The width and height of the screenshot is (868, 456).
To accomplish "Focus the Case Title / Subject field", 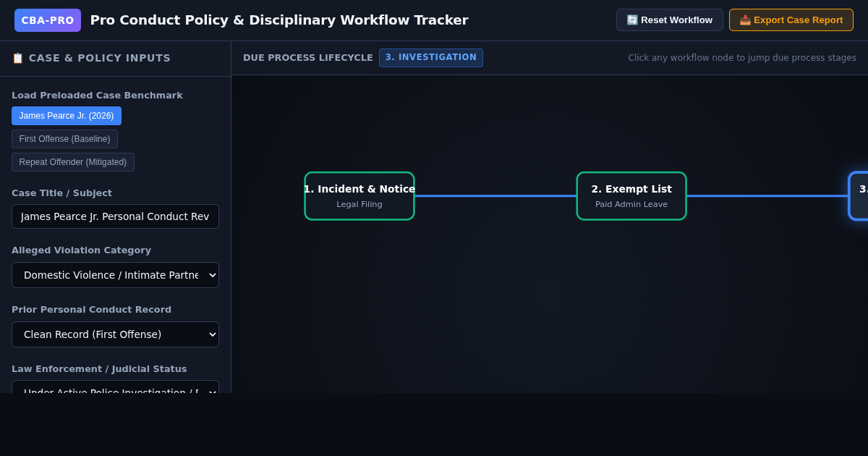I will pos(115,216).
